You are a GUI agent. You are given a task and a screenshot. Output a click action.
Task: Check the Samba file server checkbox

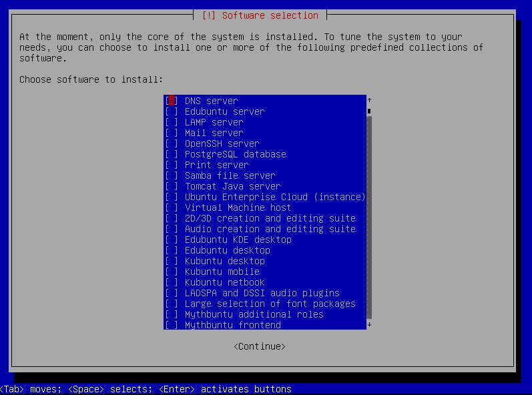coord(172,175)
